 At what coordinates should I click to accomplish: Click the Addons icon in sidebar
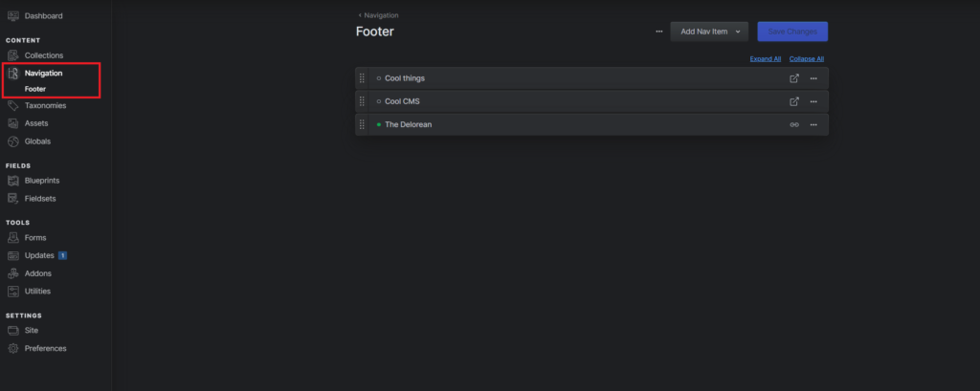(13, 273)
